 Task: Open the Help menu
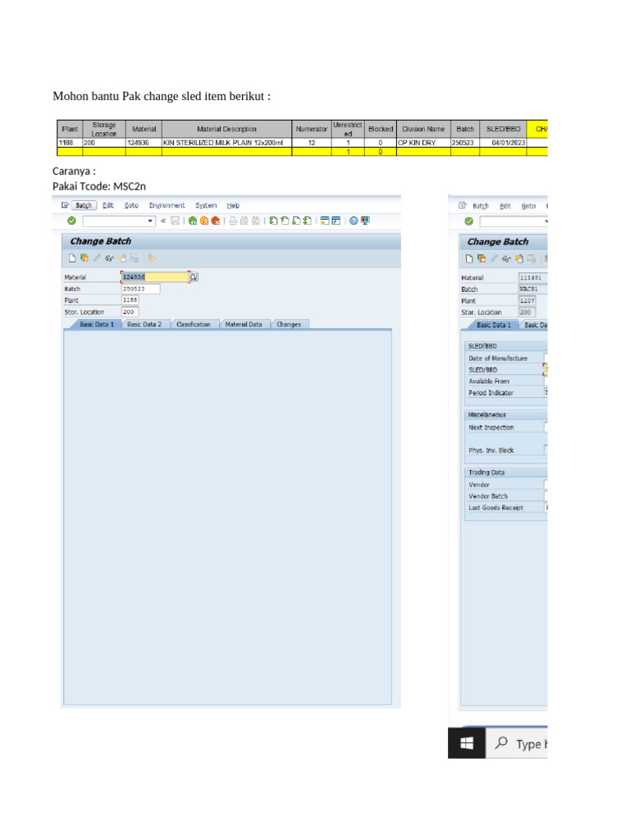pyautogui.click(x=233, y=206)
